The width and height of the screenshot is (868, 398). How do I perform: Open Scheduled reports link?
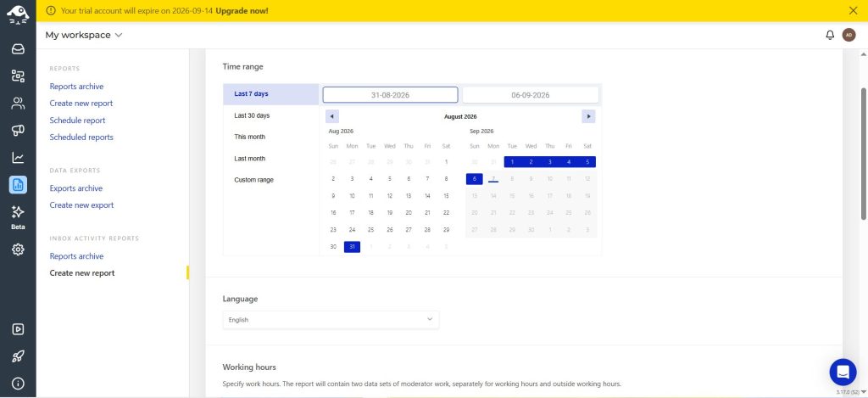(x=81, y=137)
